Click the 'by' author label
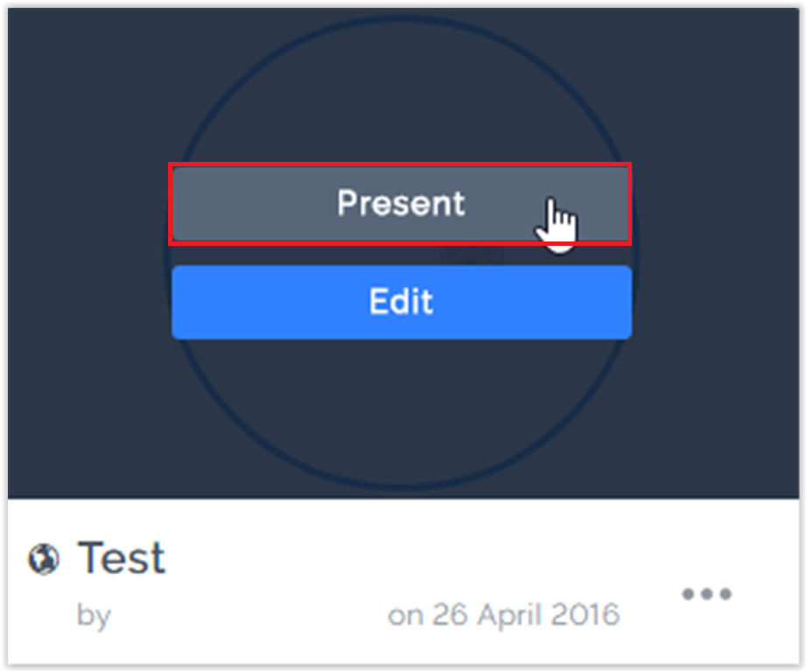The width and height of the screenshot is (807, 672). click(x=94, y=615)
